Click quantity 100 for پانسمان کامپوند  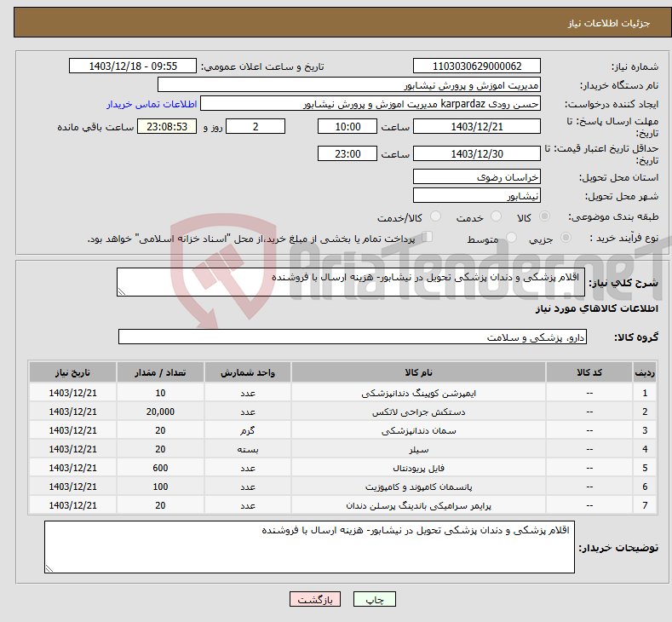[x=160, y=487]
